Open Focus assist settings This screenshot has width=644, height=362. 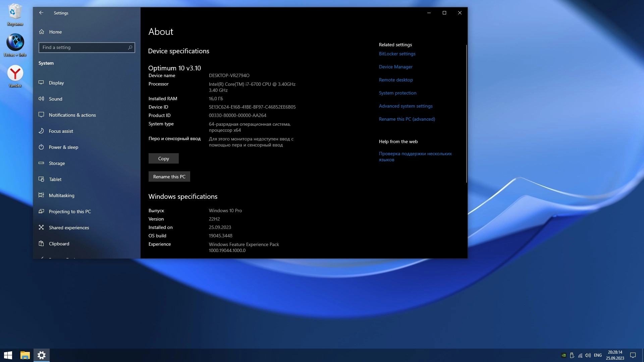[x=61, y=131]
